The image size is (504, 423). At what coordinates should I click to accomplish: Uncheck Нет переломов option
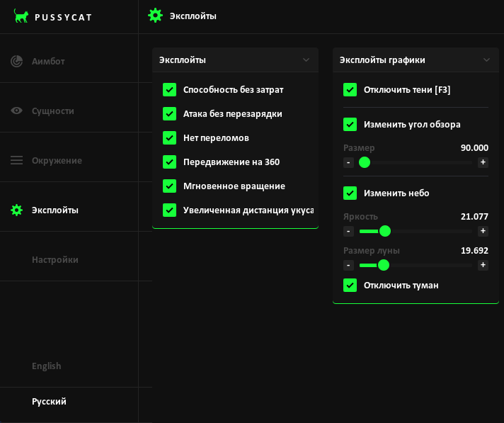[x=170, y=138]
